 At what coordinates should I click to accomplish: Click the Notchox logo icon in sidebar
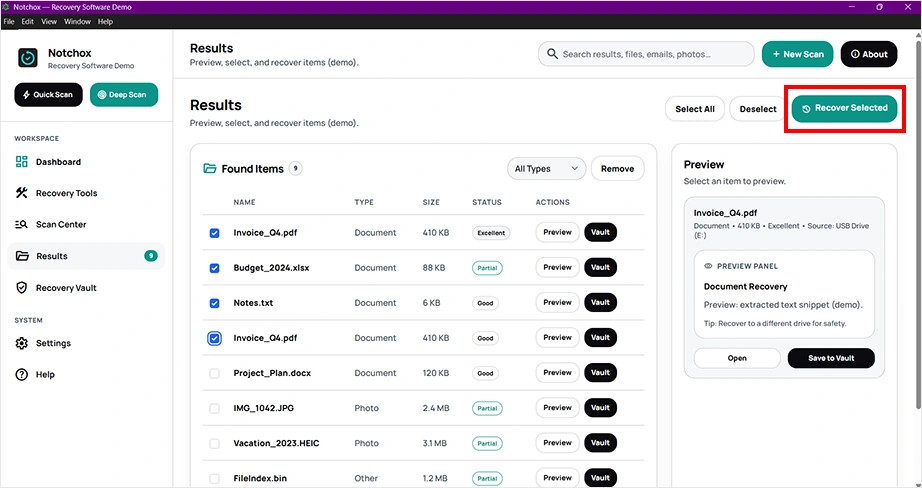click(28, 58)
